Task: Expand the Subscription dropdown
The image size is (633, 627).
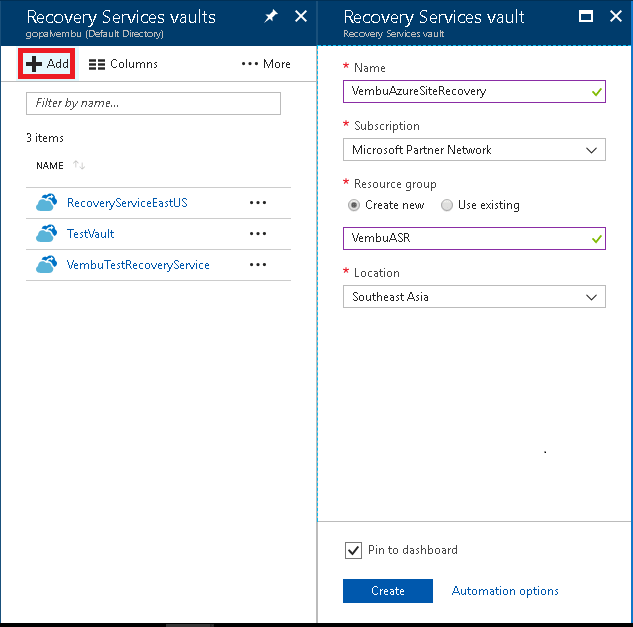Action: [474, 150]
